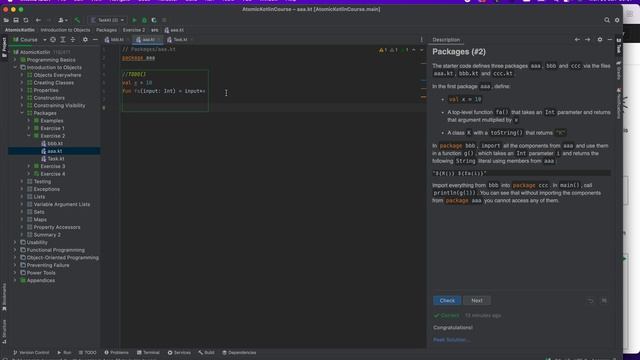Screen dimensions: 640x360
Task: Open Course panel options gear
Action: tap(85, 40)
